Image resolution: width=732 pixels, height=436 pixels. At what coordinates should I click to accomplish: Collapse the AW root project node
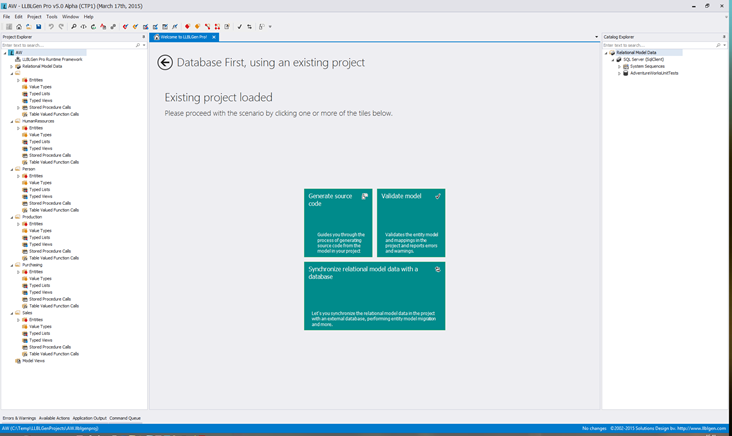[5, 53]
